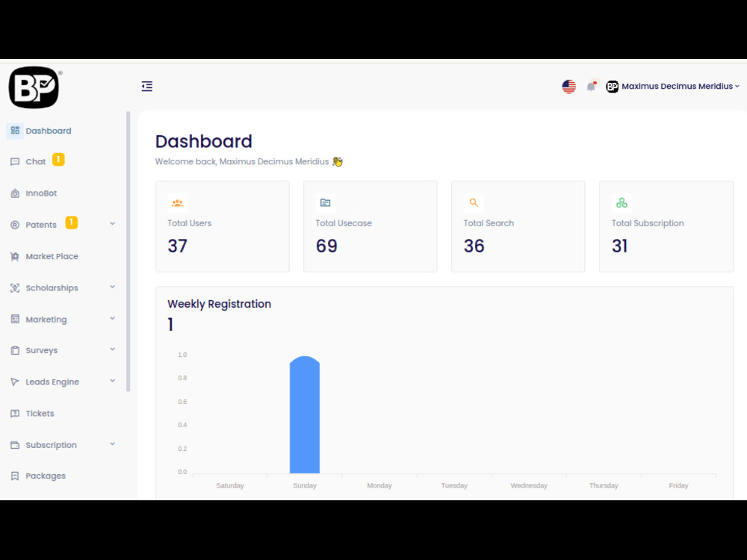Click the Patents registered icon
Viewport: 747px width, 560px height.
(15, 225)
